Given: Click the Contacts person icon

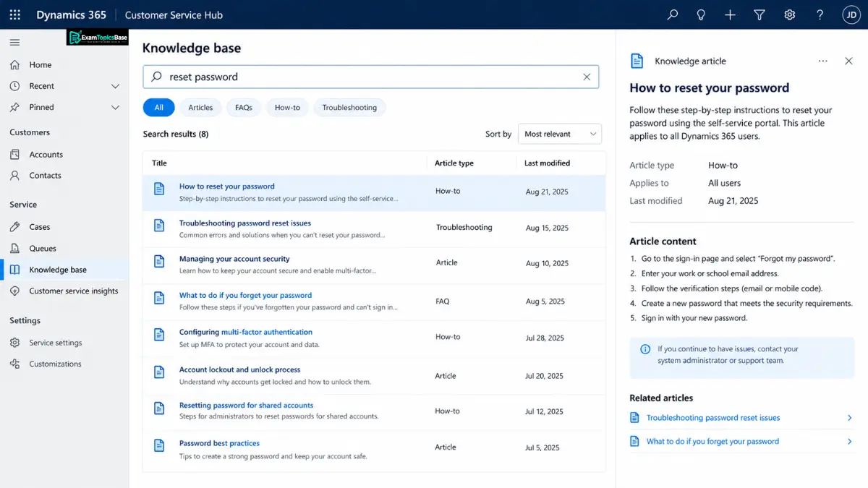Looking at the screenshot, I should point(14,175).
